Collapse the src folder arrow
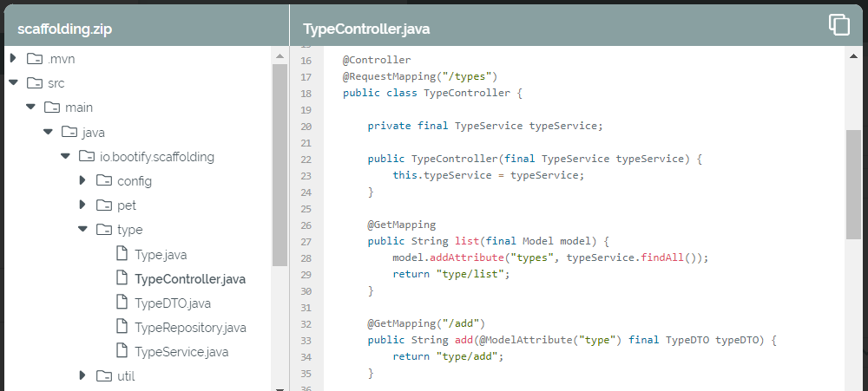Viewport: 868px width, 391px height. click(x=14, y=82)
